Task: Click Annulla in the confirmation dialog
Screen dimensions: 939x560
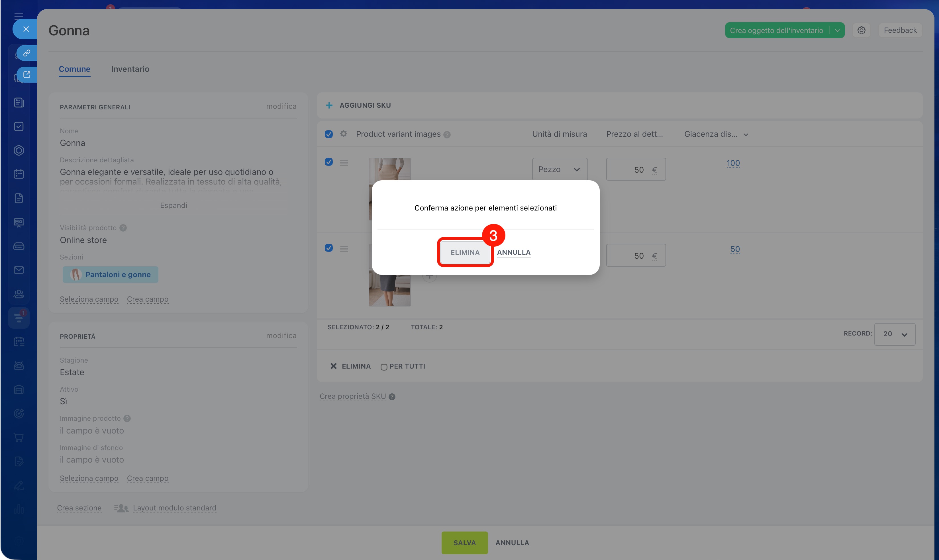Action: pos(513,252)
